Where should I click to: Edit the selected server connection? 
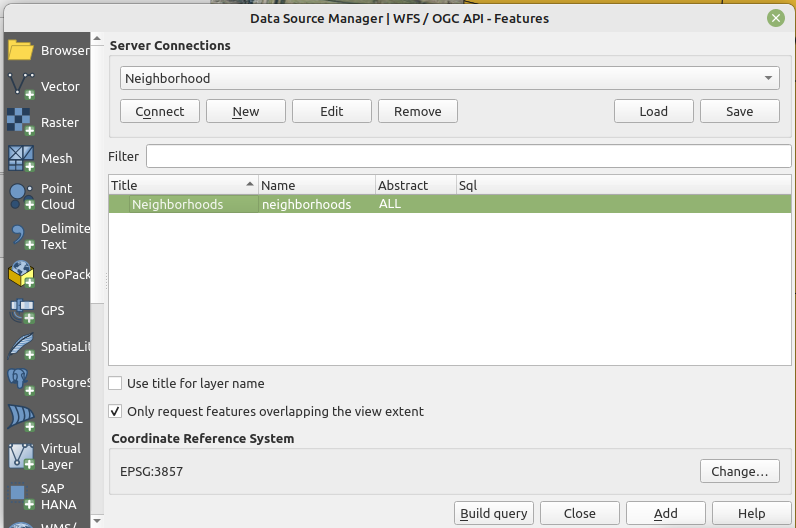332,111
